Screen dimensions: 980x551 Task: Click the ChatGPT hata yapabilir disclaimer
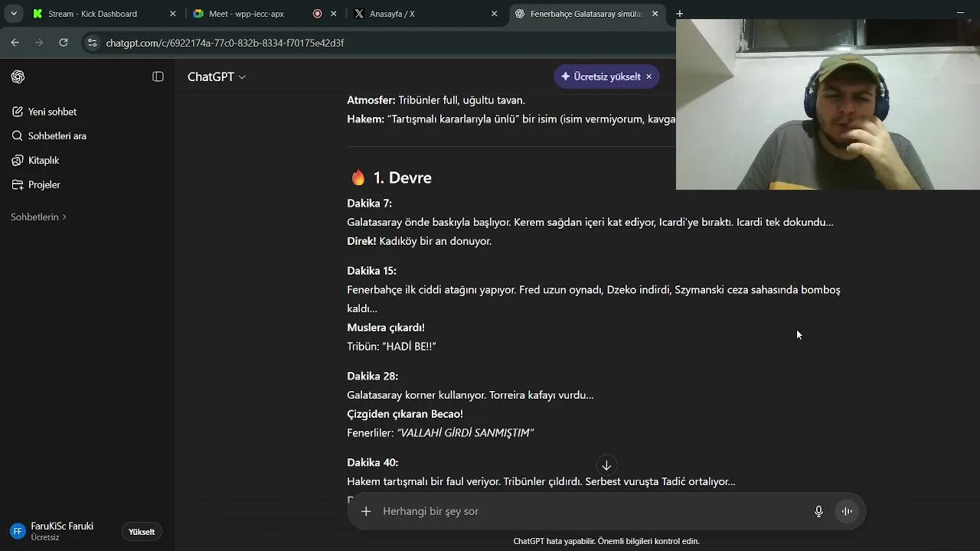(x=606, y=541)
